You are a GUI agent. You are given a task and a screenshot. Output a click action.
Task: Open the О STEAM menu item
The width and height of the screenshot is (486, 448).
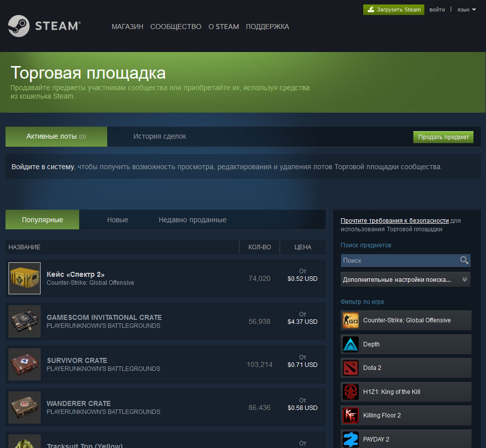pos(223,27)
